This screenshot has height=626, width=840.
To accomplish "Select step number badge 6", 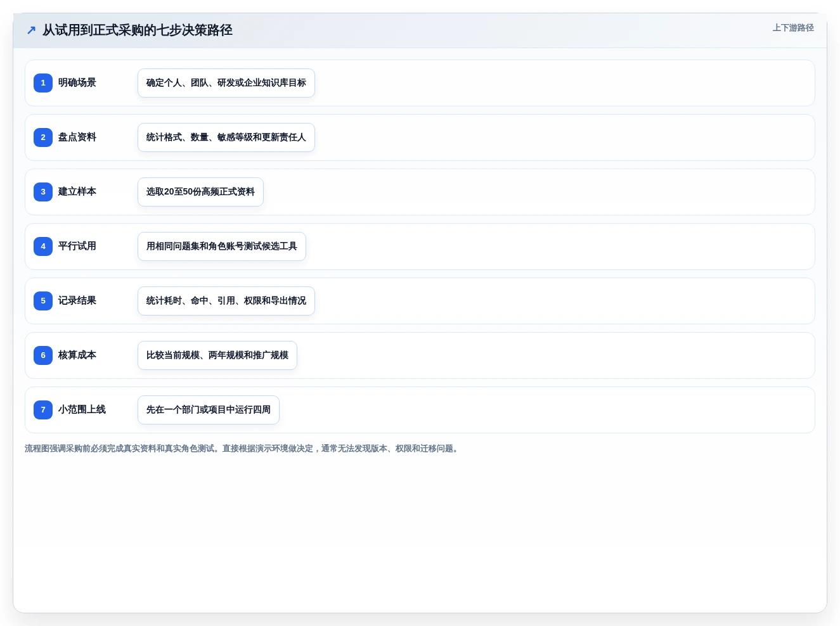I will 43,355.
